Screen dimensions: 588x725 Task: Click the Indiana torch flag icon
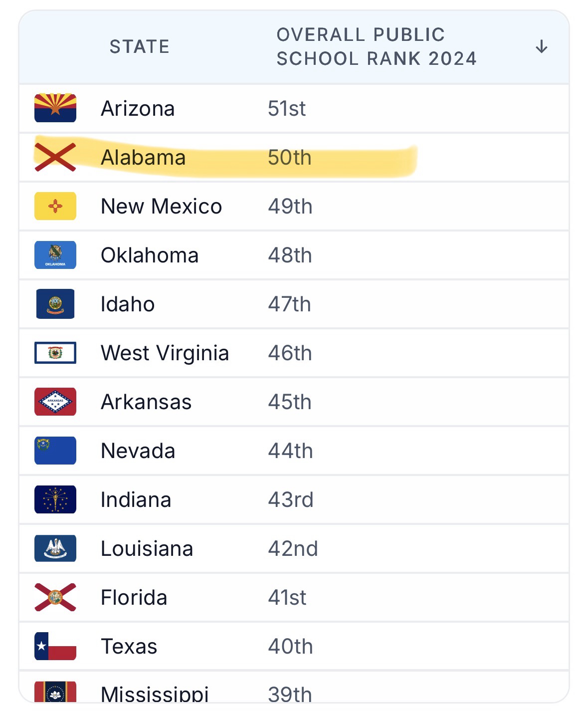[55, 499]
